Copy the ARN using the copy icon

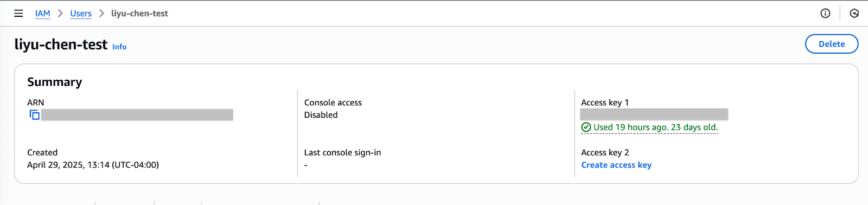(x=34, y=115)
